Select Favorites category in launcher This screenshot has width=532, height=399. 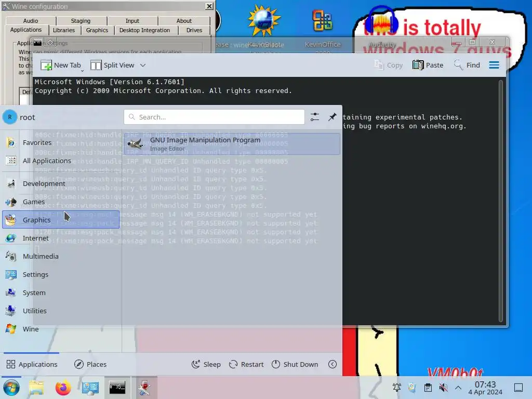click(61, 143)
